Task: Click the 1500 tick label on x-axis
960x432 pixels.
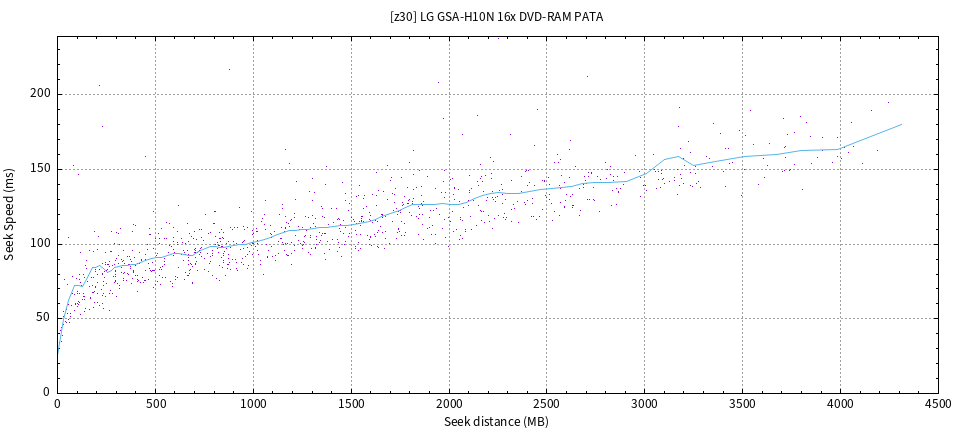Action: point(351,405)
